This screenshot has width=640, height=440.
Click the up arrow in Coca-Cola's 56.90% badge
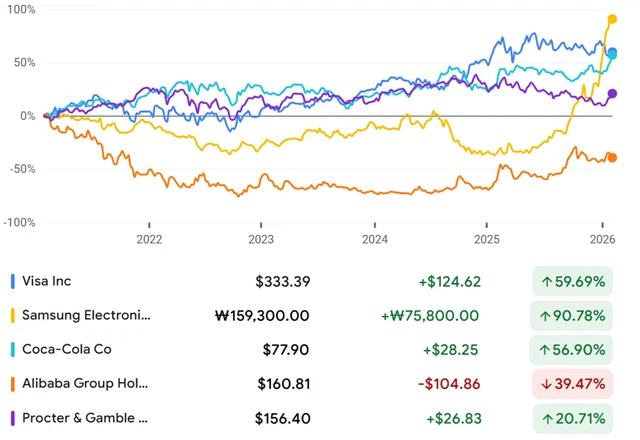coord(546,350)
